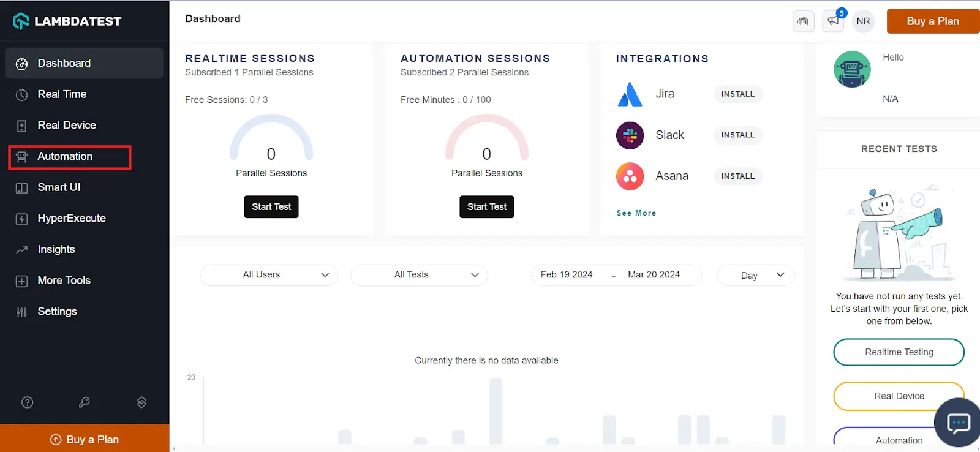Click the Recent Tests heading
Viewport: 980px width, 452px height.
click(899, 149)
